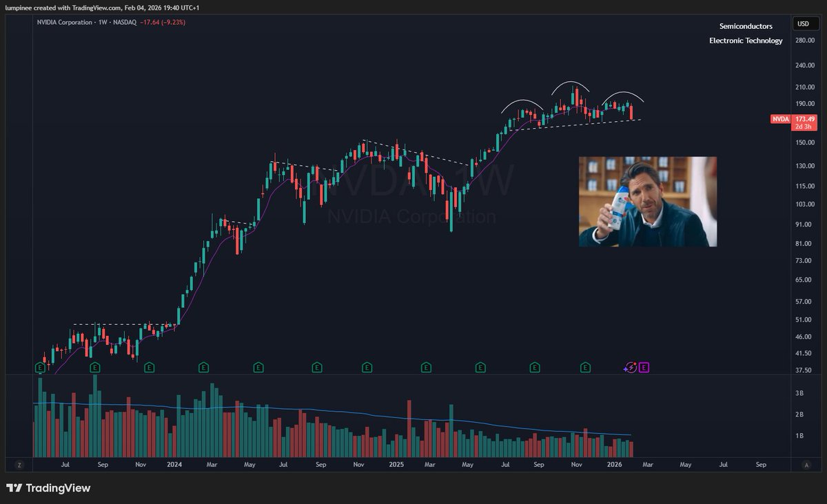Click the purple lightning event icon
The image size is (827, 504).
point(630,368)
